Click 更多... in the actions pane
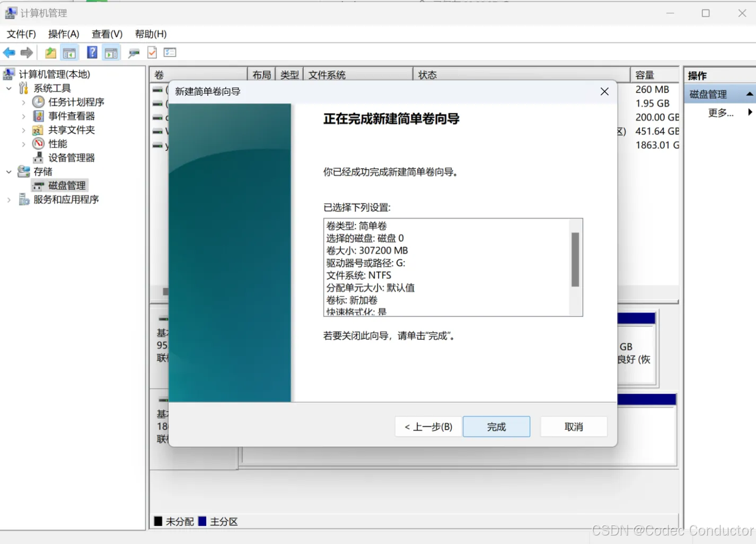756x544 pixels. [720, 112]
